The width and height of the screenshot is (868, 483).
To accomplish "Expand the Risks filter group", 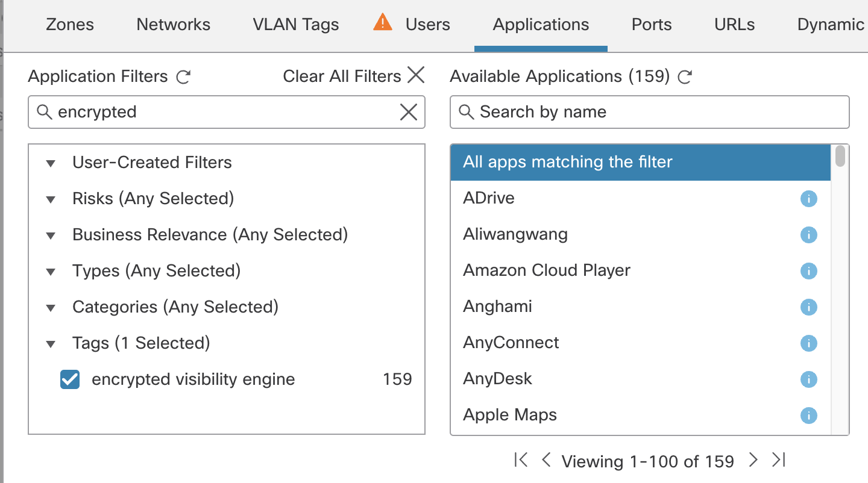I will [51, 199].
